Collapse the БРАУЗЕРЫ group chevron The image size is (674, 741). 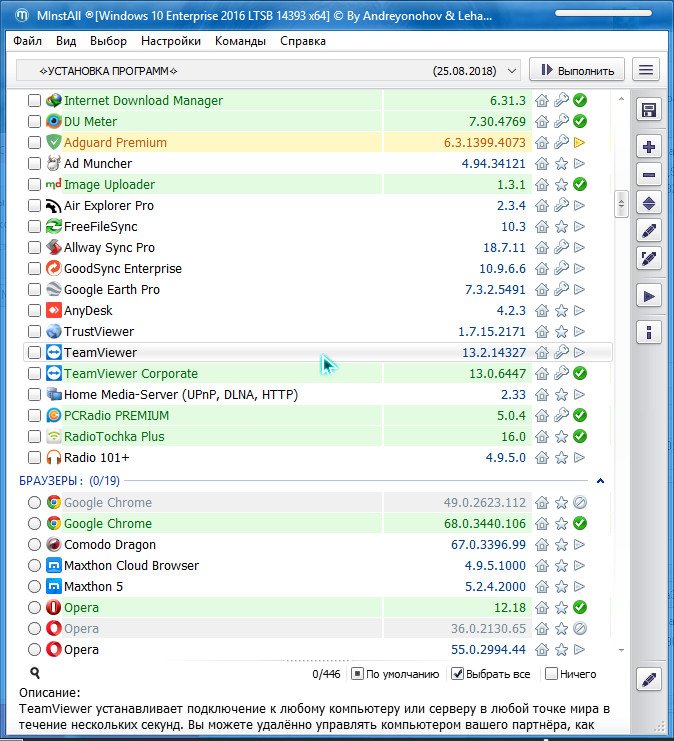(600, 481)
